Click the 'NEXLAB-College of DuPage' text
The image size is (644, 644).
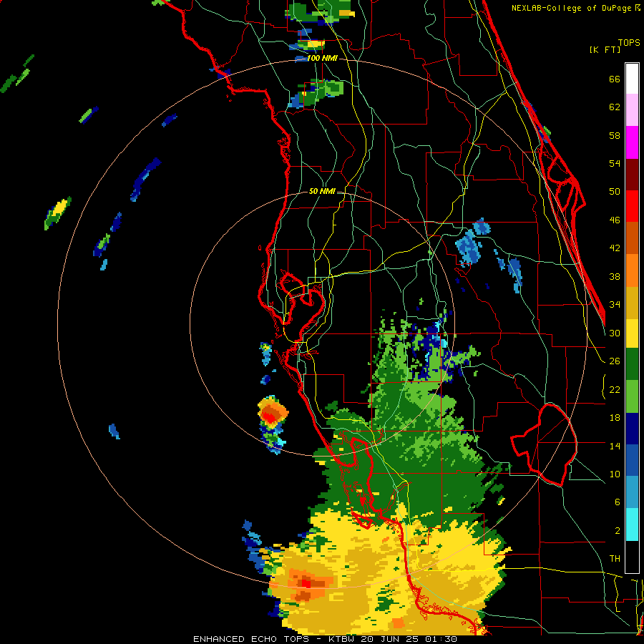point(571,8)
